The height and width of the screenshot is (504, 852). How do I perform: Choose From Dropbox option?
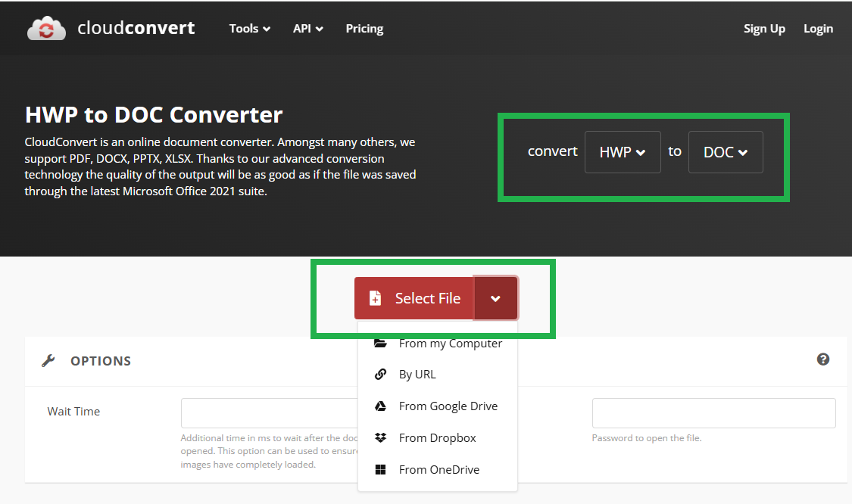[x=438, y=437]
